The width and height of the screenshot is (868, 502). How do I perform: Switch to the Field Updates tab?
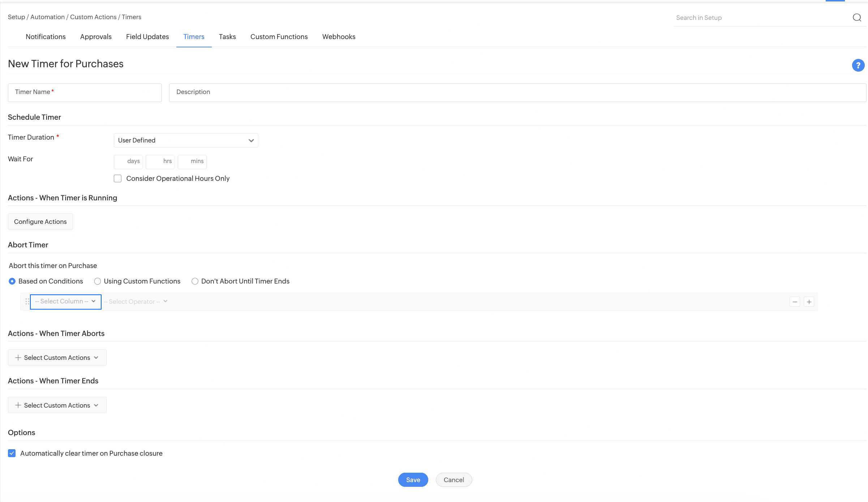pos(147,37)
